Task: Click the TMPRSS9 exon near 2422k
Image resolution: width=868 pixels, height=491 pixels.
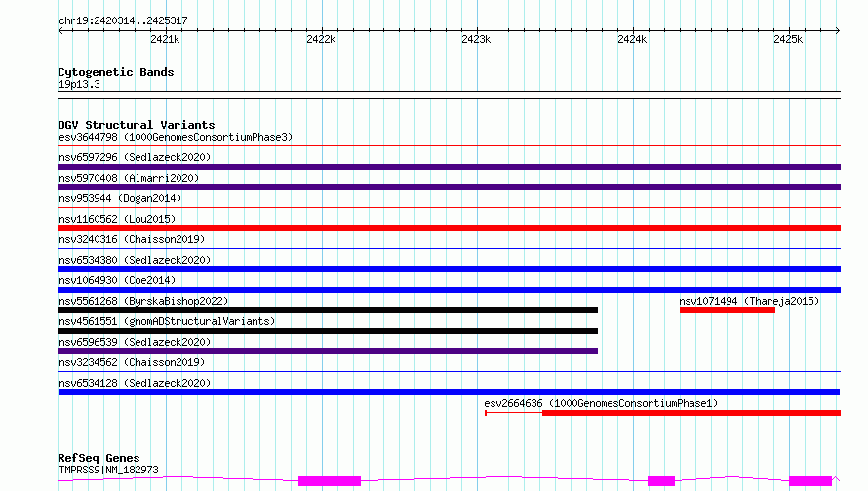Action: (330, 481)
